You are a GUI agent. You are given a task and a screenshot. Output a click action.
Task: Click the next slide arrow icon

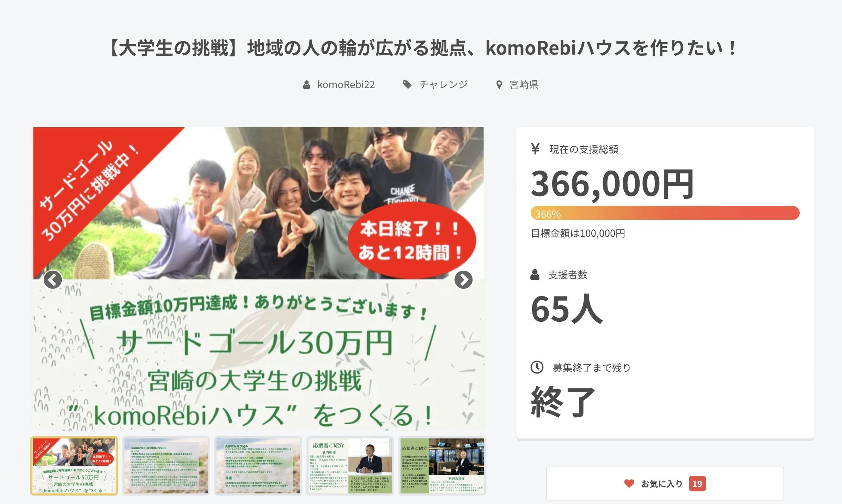(x=463, y=280)
